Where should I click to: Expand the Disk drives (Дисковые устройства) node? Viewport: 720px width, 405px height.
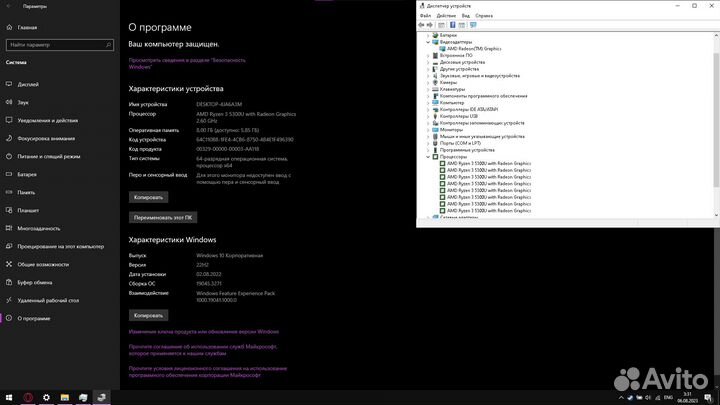click(428, 62)
